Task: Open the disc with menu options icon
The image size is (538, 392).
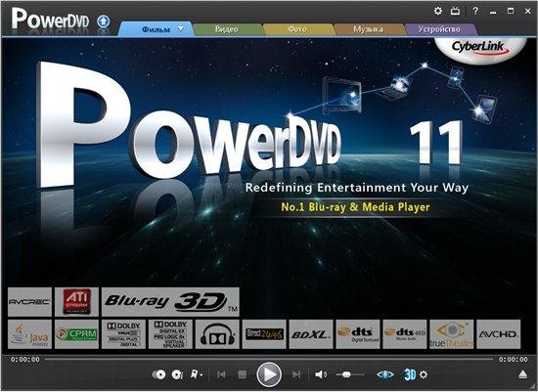Action: pos(177,374)
